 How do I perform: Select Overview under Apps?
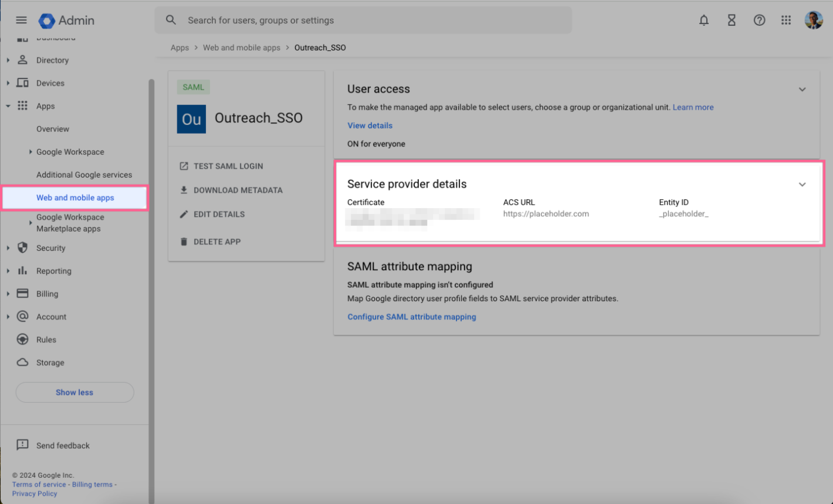pyautogui.click(x=53, y=128)
